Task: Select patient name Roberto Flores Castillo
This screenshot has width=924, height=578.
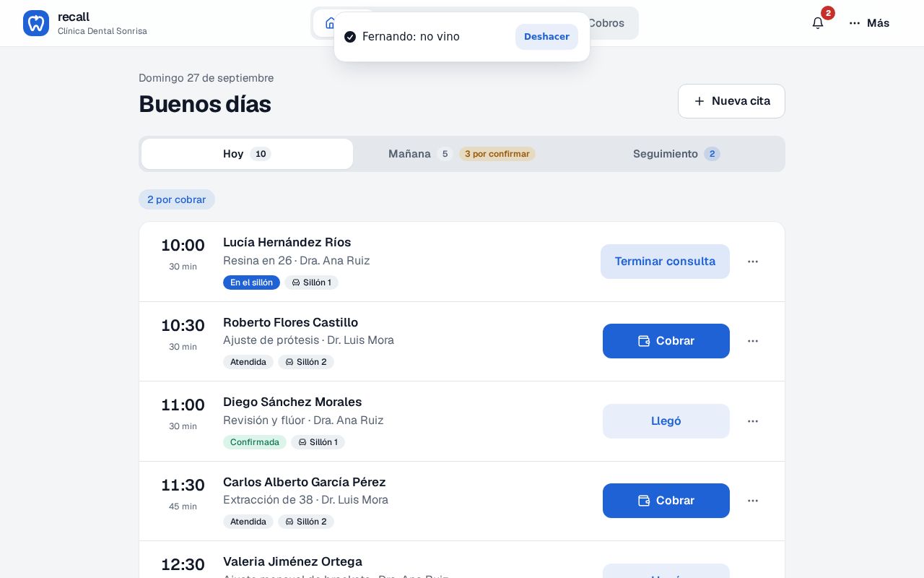Action: pyautogui.click(x=291, y=322)
